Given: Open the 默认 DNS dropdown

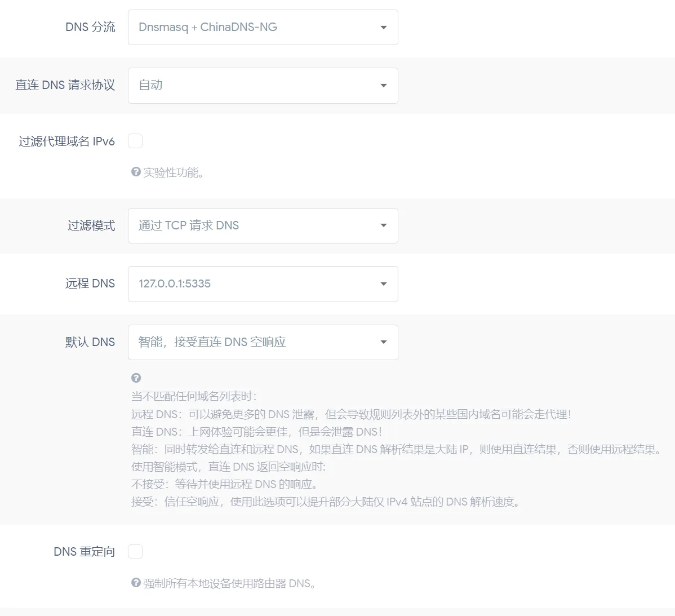Looking at the screenshot, I should click(263, 342).
